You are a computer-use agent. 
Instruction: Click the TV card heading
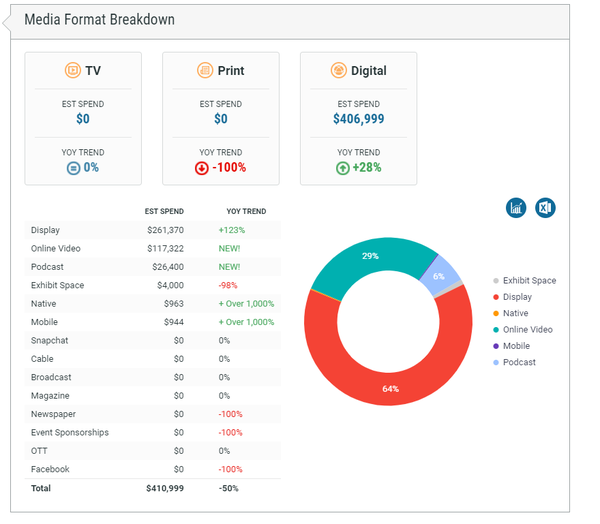[93, 70]
